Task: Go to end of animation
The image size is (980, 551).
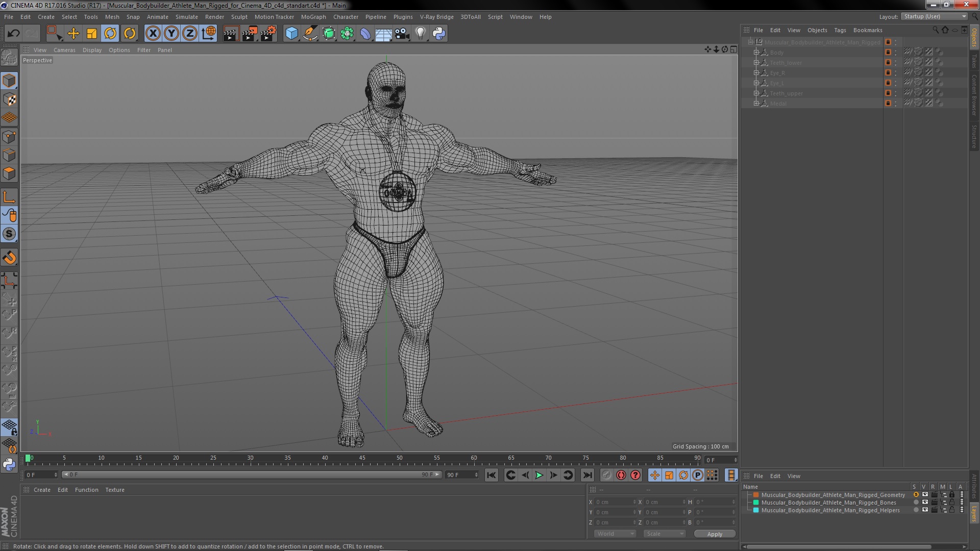Action: pyautogui.click(x=587, y=475)
